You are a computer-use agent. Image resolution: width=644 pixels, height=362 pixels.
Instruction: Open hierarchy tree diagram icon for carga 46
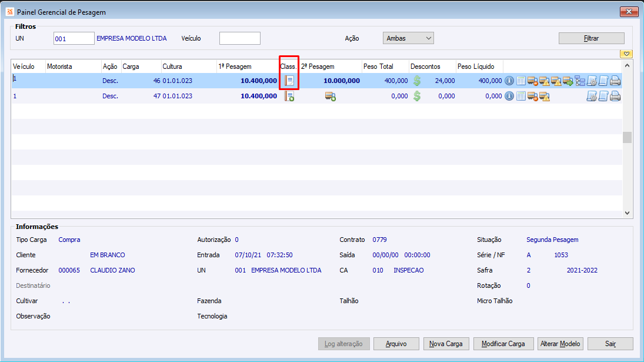pos(580,81)
